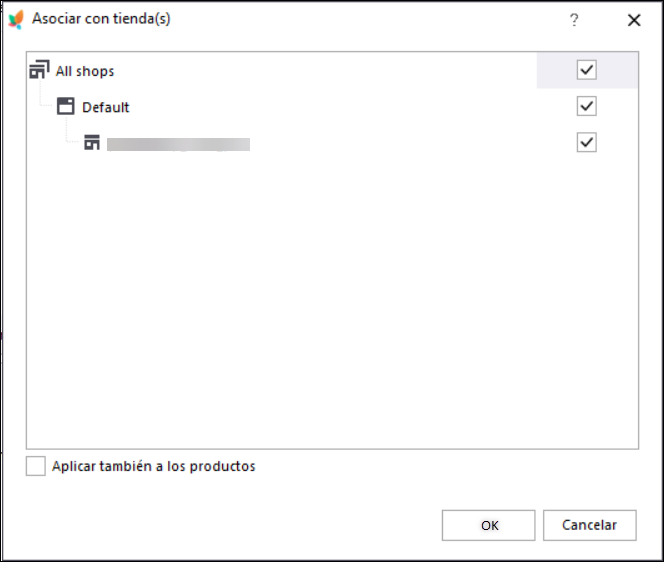This screenshot has width=664, height=562.
Task: Click the Default shop group window icon
Action: [66, 106]
